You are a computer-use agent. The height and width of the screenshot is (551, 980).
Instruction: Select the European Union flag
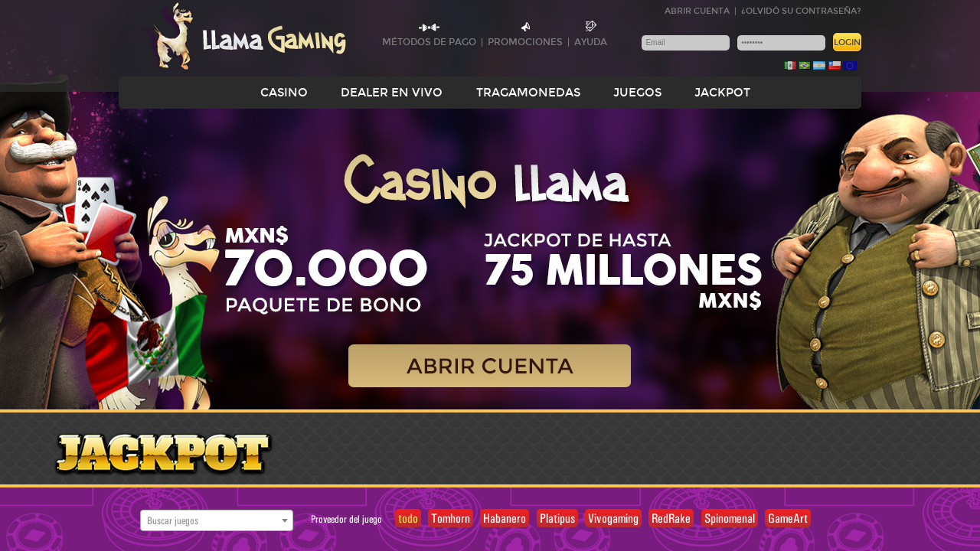coord(850,66)
